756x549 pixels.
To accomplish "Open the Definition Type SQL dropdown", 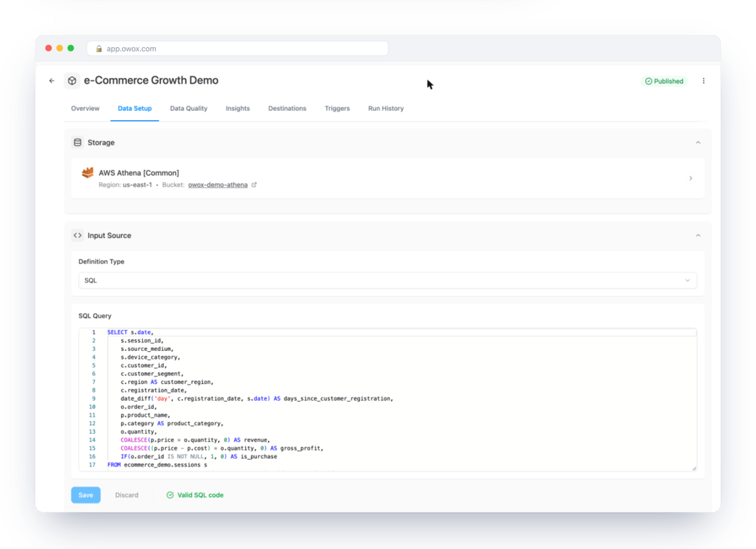I will pos(388,280).
